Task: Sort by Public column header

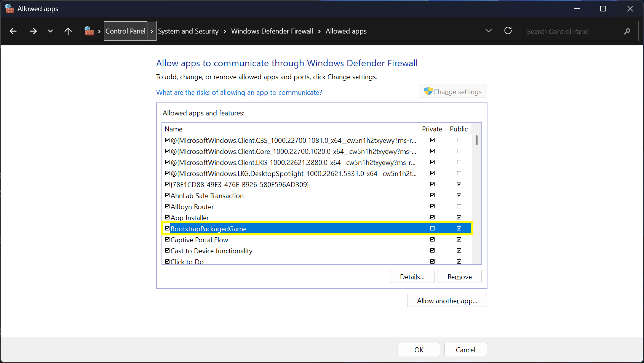Action: pos(459,129)
